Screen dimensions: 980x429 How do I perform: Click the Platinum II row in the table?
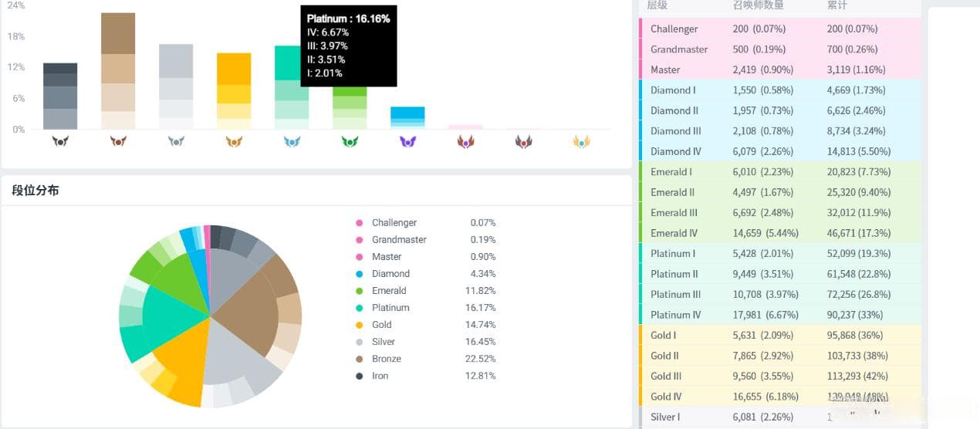point(780,274)
